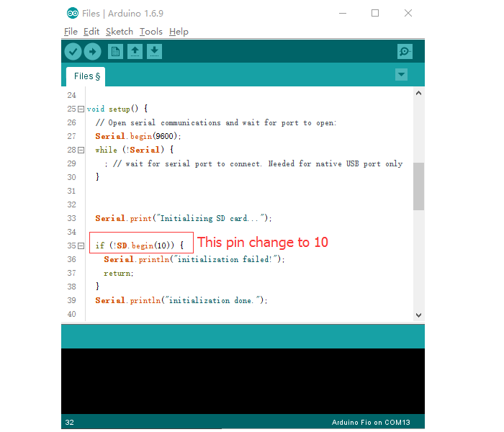Click line number 32 in status bar
The height and width of the screenshot is (432, 504).
point(69,423)
